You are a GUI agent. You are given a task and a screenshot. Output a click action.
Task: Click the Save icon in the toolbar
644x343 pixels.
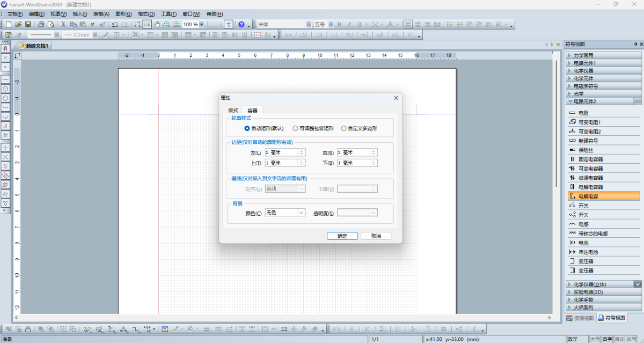click(x=28, y=24)
